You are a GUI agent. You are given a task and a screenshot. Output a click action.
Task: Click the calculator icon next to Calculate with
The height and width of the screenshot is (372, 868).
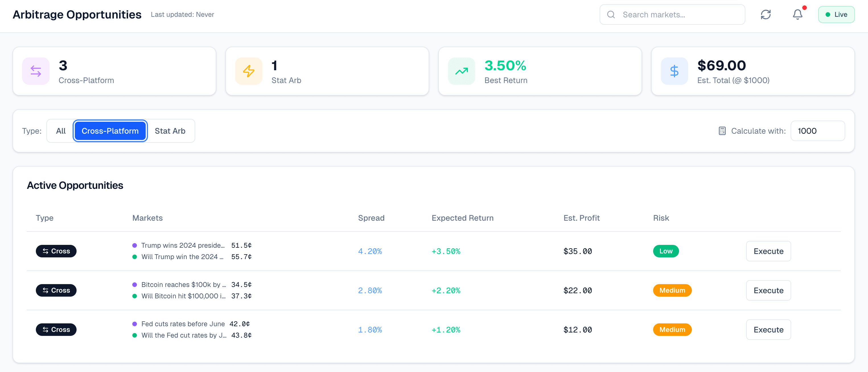tap(722, 131)
